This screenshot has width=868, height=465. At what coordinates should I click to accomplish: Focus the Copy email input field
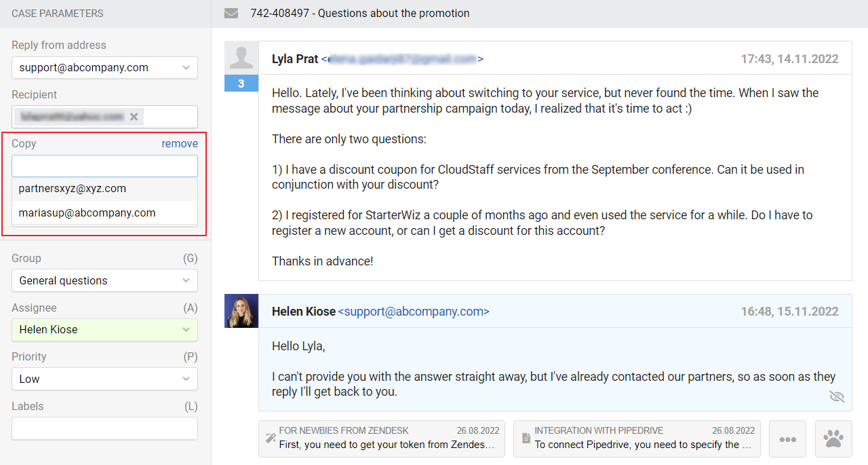104,166
